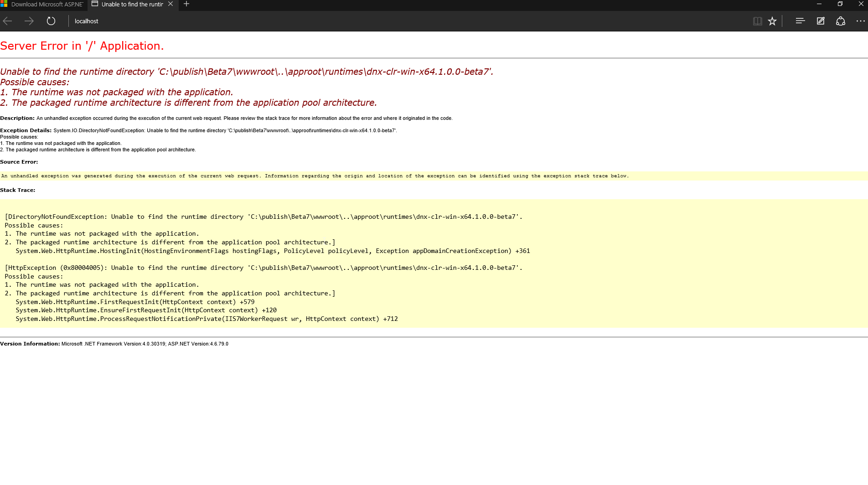Click the Version Information line

click(x=114, y=344)
